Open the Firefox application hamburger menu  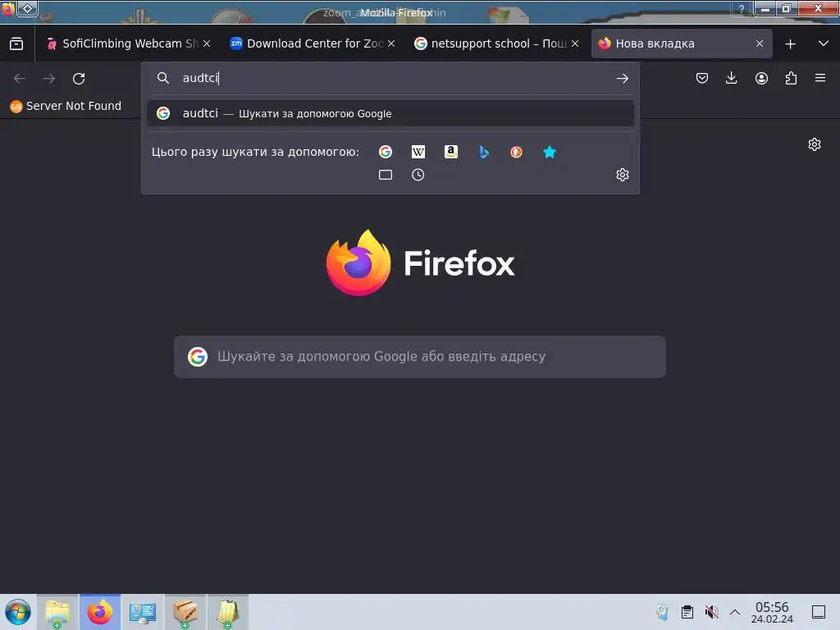(820, 78)
